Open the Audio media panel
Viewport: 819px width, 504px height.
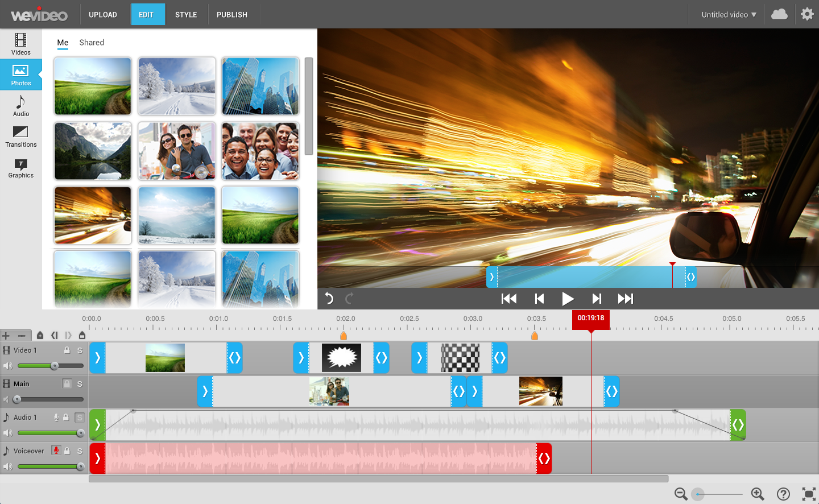(x=21, y=106)
